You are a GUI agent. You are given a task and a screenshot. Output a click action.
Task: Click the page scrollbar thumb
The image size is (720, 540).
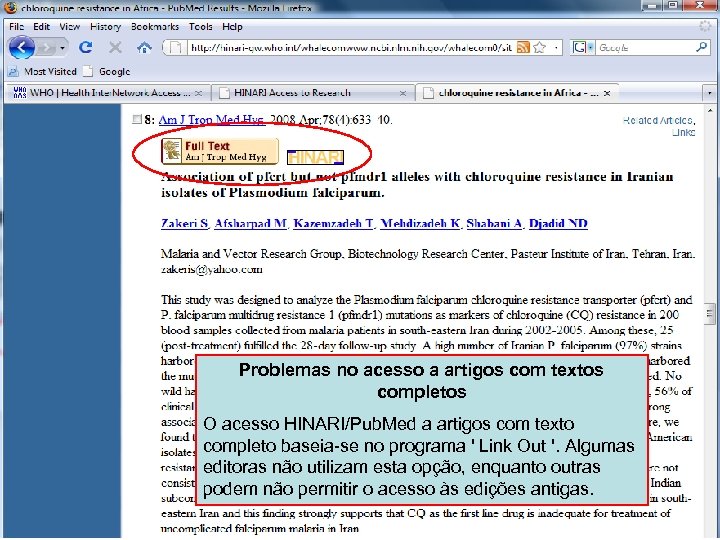[x=710, y=314]
